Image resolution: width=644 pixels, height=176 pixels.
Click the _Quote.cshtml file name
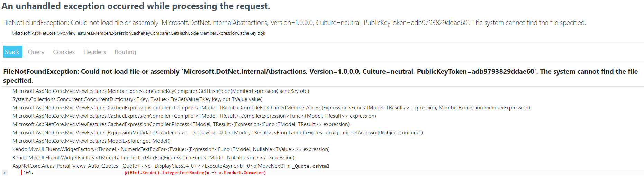[x=311, y=166]
